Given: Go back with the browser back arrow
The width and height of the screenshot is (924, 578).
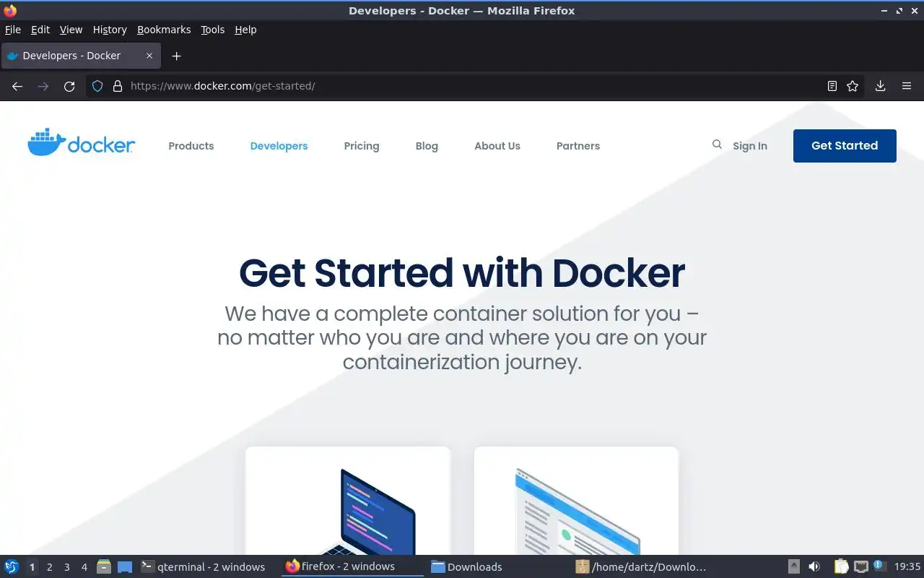Looking at the screenshot, I should 17,86.
